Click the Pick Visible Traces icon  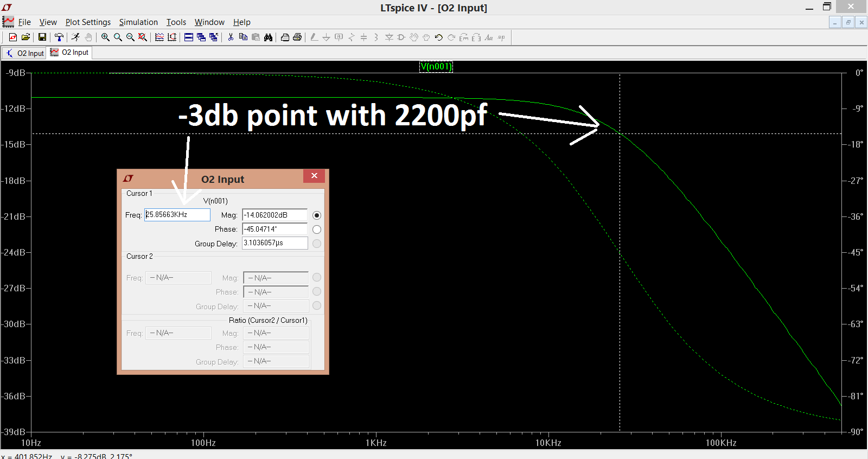pyautogui.click(x=159, y=37)
